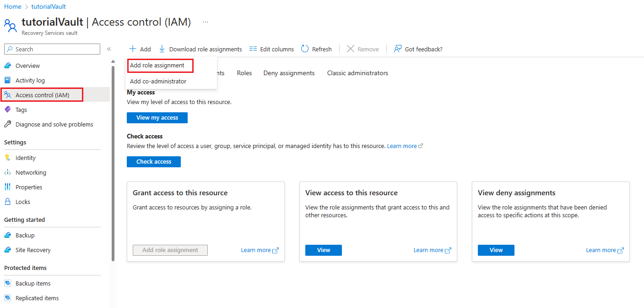Image resolution: width=644 pixels, height=308 pixels.
Task: Click the sidebar vertical scrollbar
Action: pos(113,163)
